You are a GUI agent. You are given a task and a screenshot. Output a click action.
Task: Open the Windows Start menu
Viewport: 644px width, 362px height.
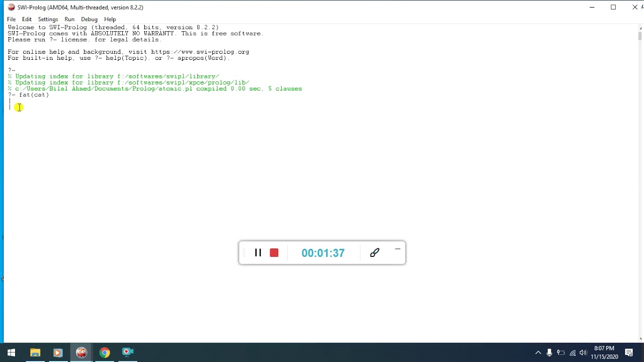11,352
